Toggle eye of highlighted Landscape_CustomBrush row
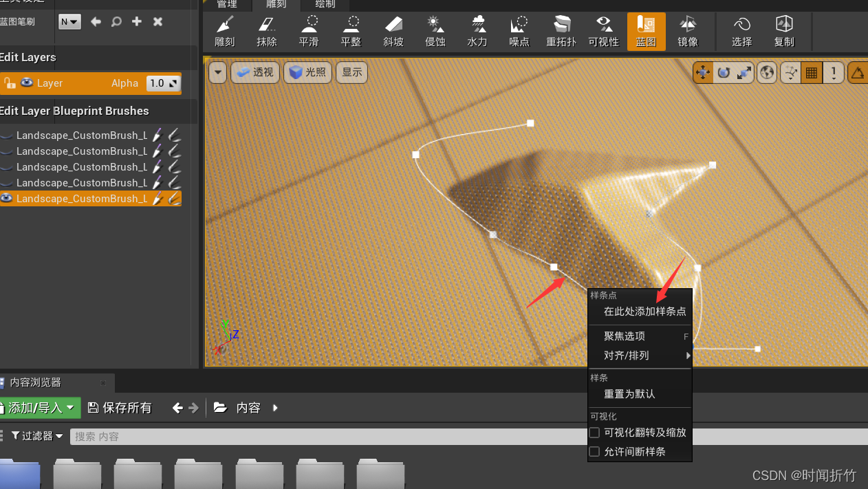The image size is (868, 489). 7,198
